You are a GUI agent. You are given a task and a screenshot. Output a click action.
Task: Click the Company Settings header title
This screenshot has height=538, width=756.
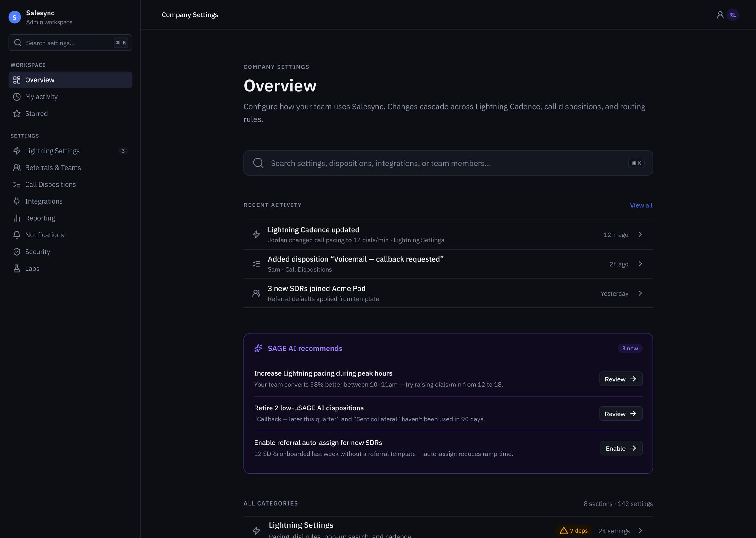point(190,15)
